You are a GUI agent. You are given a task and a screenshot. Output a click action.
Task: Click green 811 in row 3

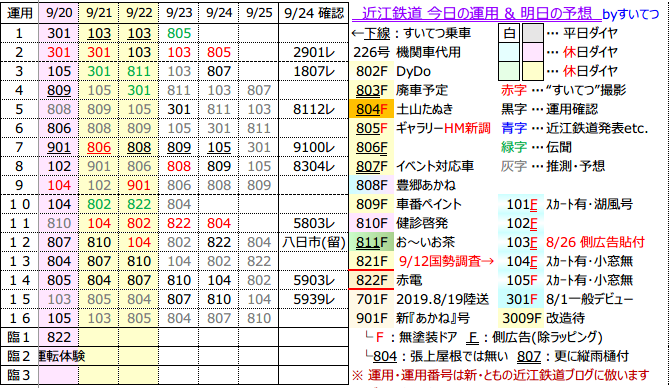[x=139, y=71]
